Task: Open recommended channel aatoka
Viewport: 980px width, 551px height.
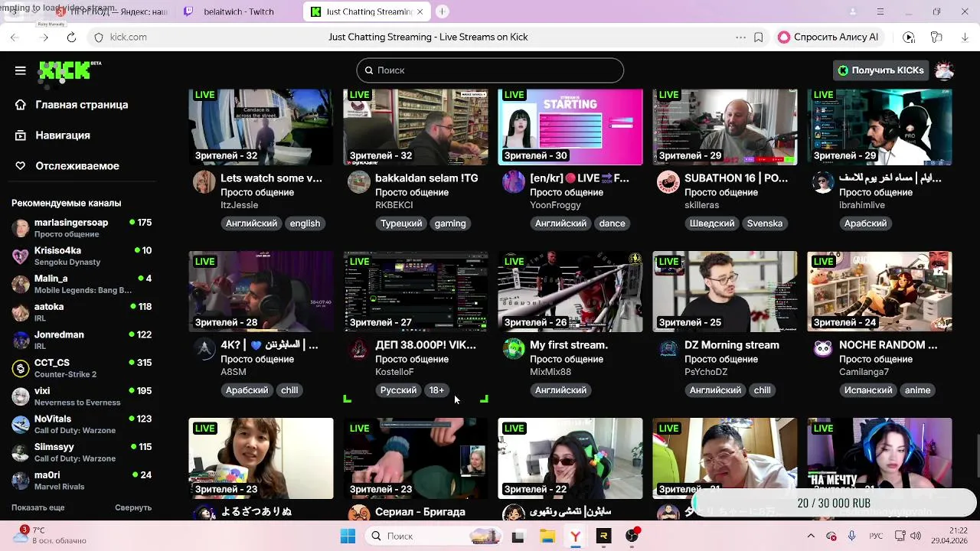Action: pyautogui.click(x=81, y=312)
